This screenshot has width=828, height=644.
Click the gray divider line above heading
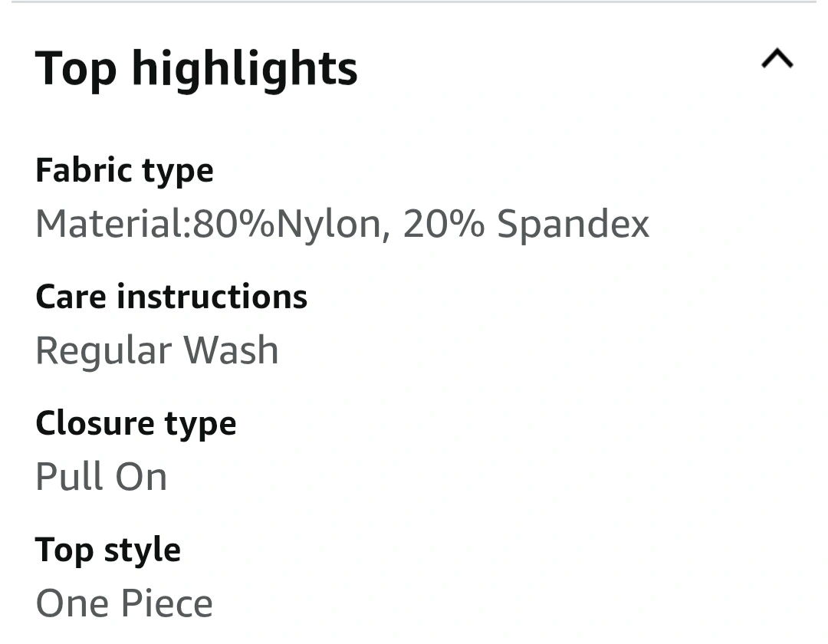tap(414, 2)
